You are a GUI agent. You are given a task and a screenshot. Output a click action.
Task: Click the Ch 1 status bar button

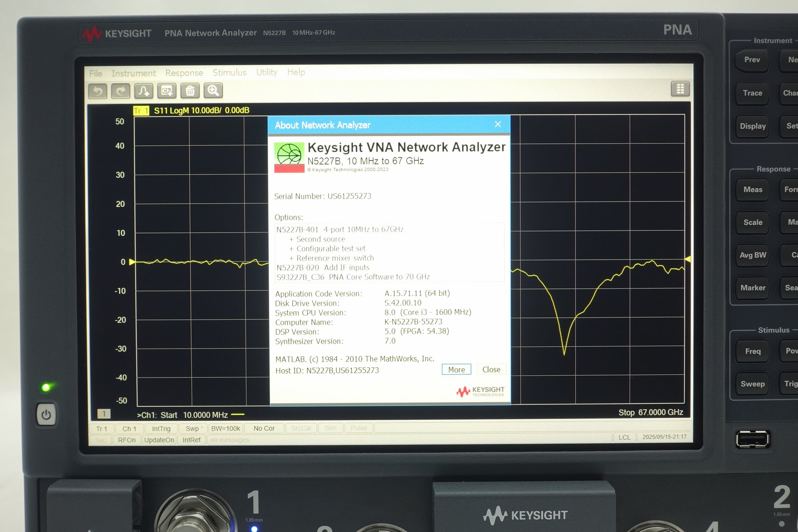point(129,429)
